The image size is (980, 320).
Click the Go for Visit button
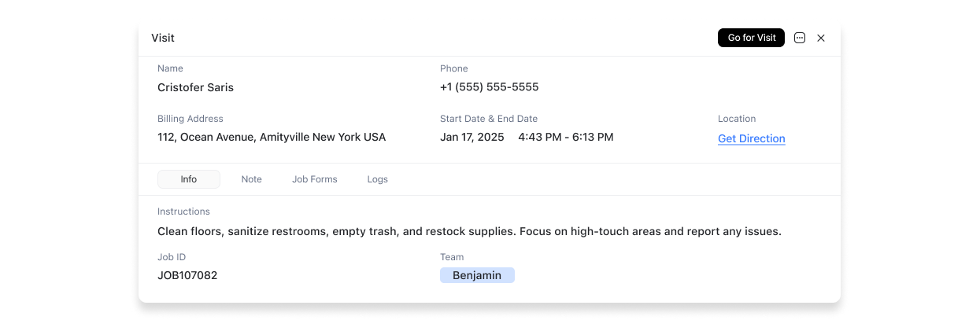click(x=751, y=38)
